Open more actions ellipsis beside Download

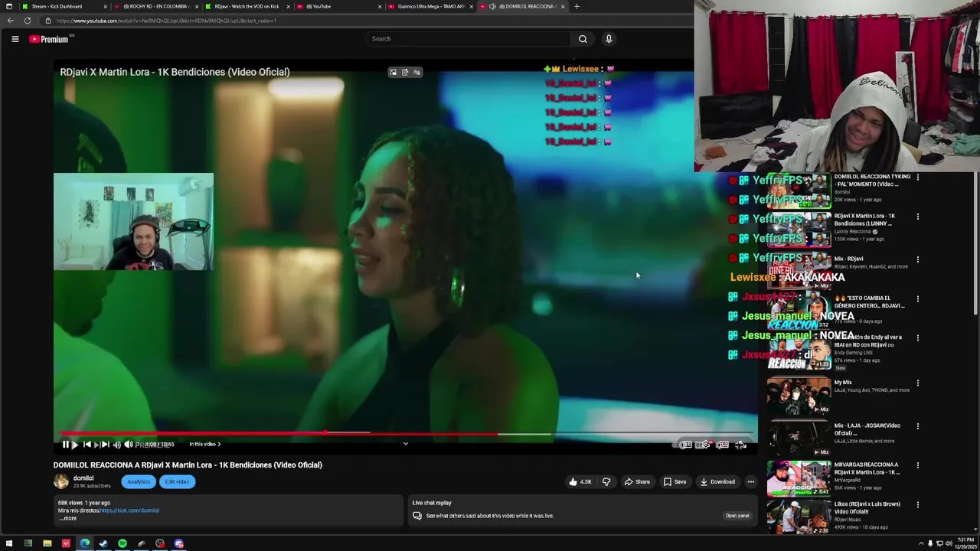click(751, 481)
